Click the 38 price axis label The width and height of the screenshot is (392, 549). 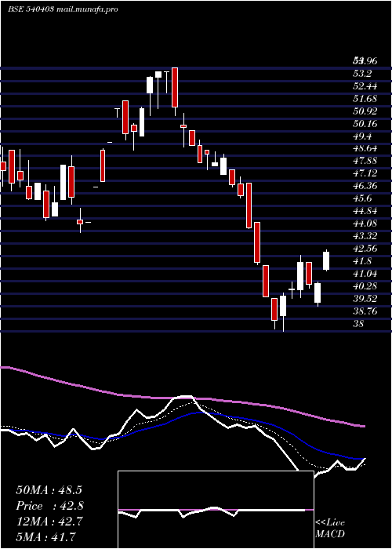click(358, 324)
